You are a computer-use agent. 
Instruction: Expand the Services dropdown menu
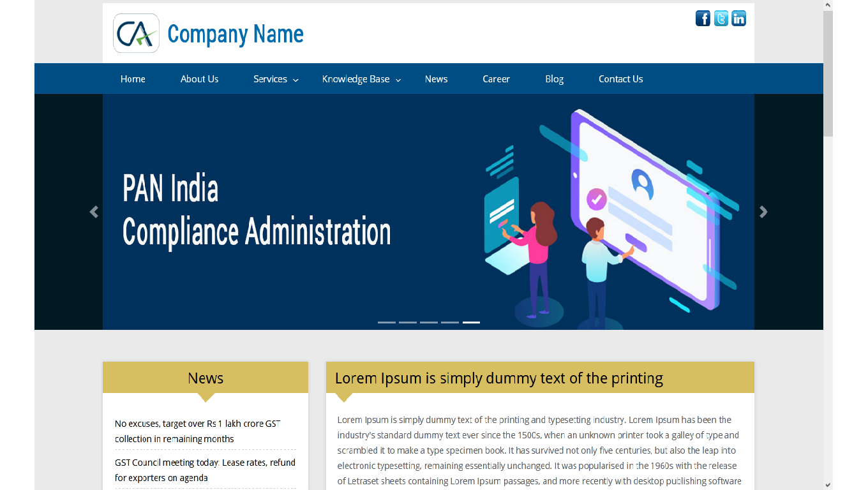pyautogui.click(x=276, y=79)
